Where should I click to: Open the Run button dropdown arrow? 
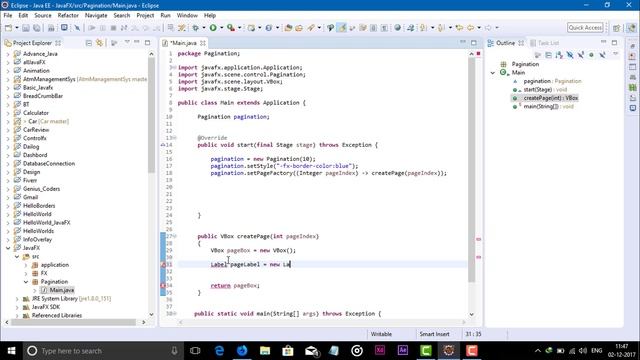tap(222, 28)
